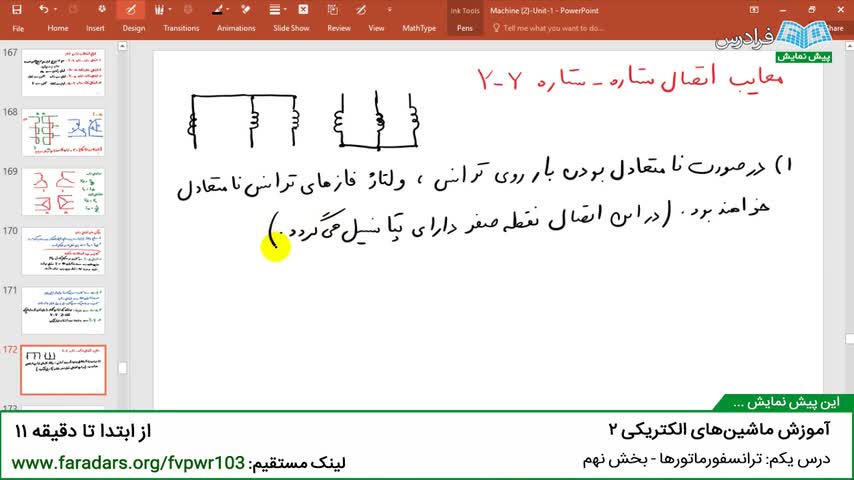This screenshot has width=854, height=480.
Task: Switch to the Home ribbon tab
Action: click(58, 28)
